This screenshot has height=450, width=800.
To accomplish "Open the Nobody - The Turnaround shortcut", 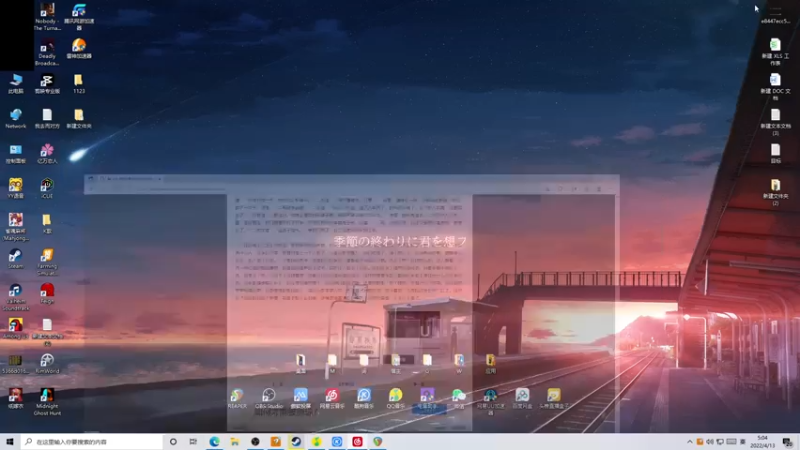I will coord(47,17).
